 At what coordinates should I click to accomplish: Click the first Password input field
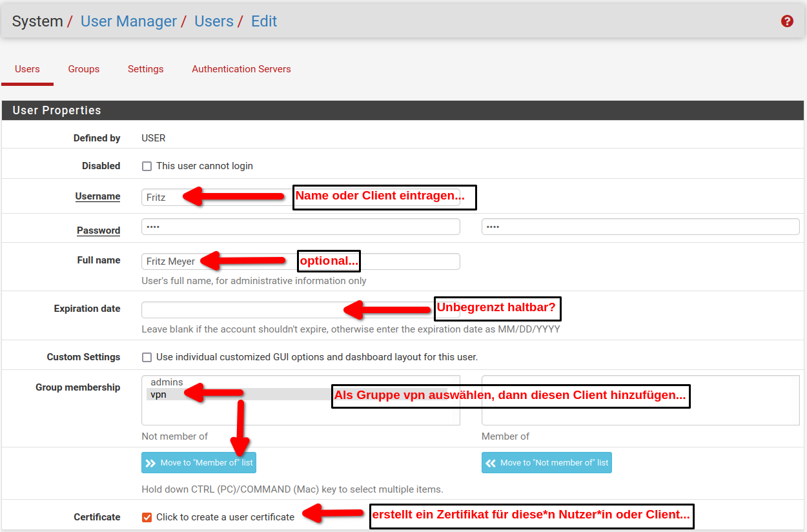301,227
